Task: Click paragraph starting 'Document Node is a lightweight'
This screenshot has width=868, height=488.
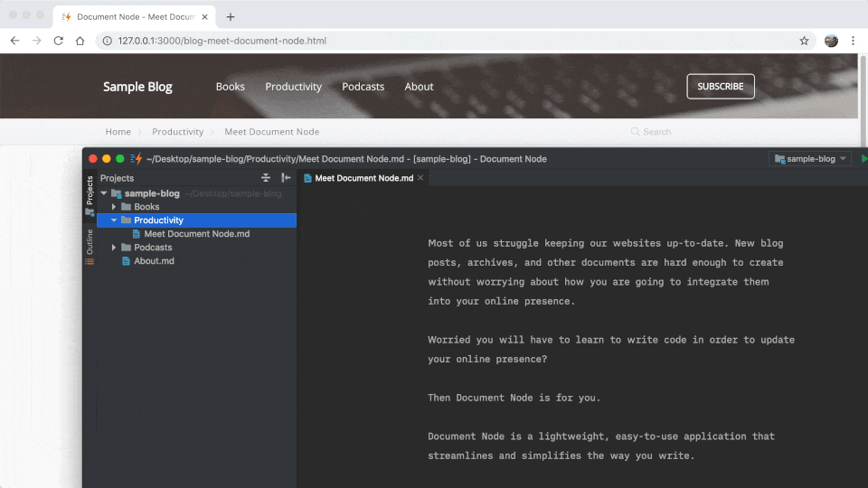Action: click(x=601, y=446)
